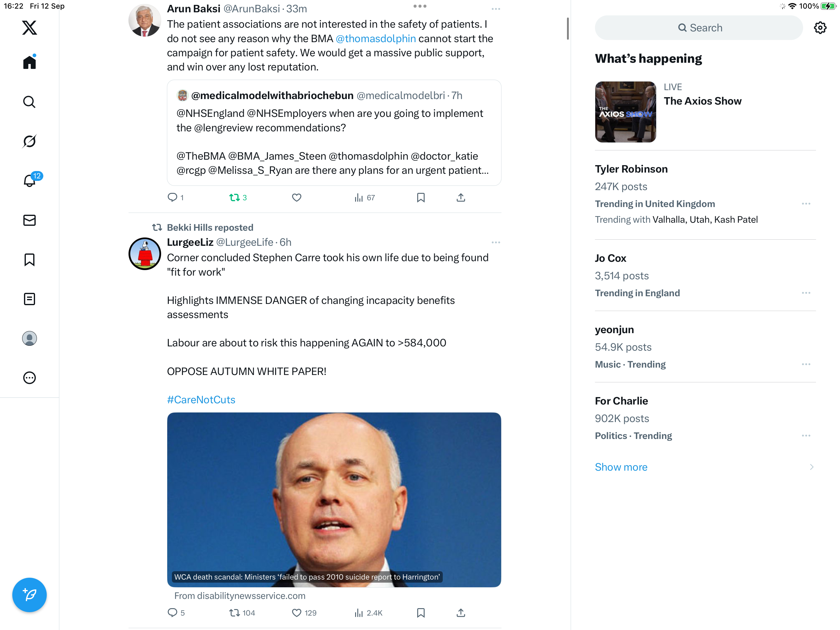Open the #CareNotCuts hashtag
Screen dimensions: 840x630
pos(201,400)
